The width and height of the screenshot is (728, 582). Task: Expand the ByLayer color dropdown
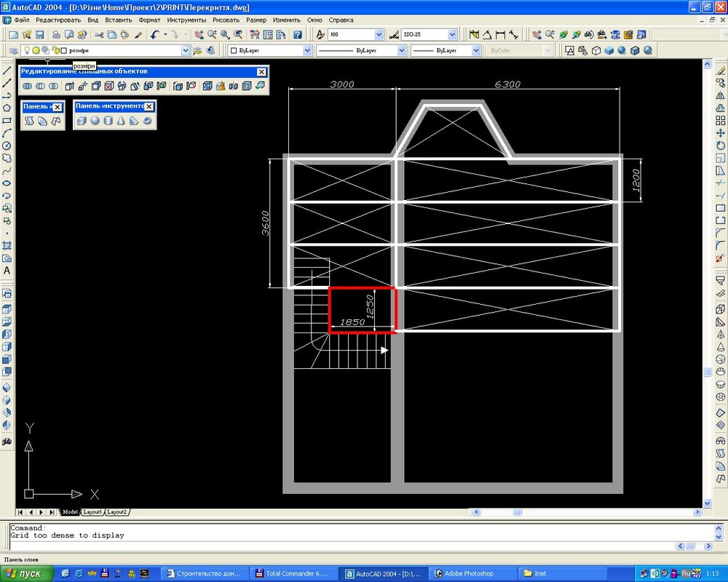[x=307, y=50]
